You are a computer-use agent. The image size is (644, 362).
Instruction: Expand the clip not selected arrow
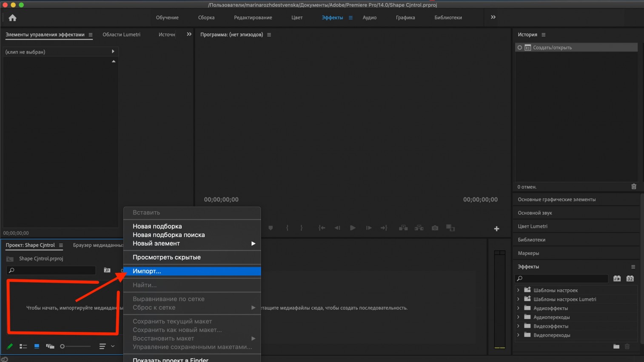(x=113, y=51)
